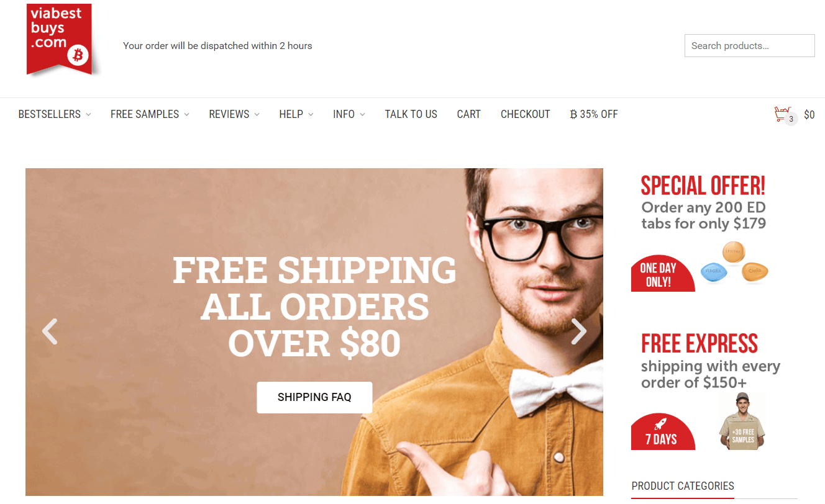Image resolution: width=825 pixels, height=504 pixels.
Task: Open the Info dropdown
Action: click(349, 114)
